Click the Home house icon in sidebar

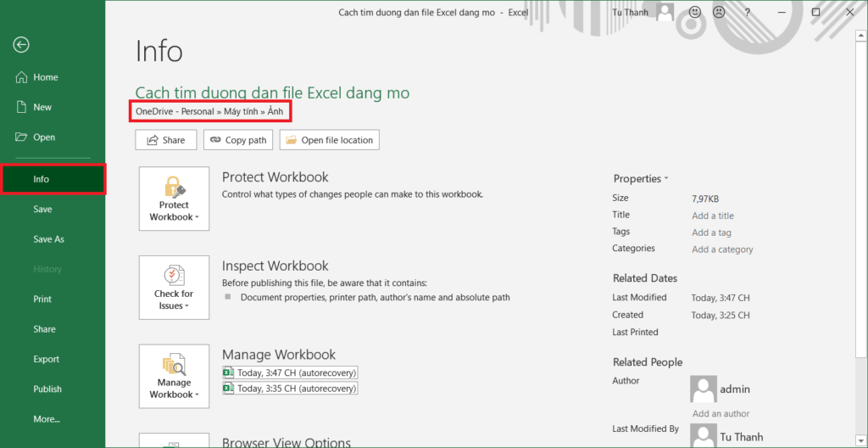pos(21,77)
